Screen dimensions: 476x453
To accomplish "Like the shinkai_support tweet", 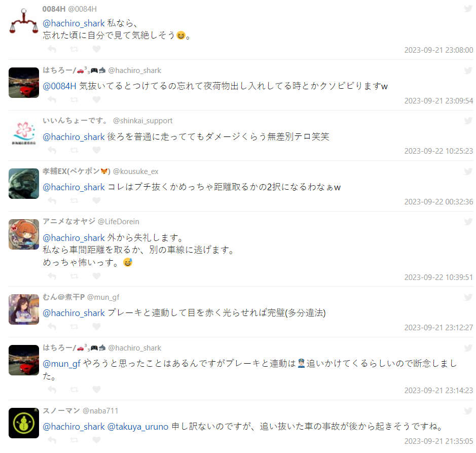I will point(96,150).
